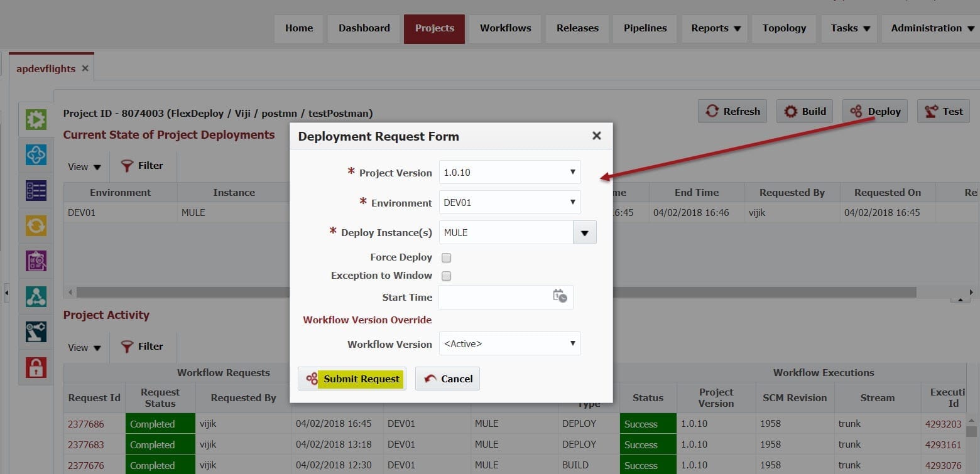Viewport: 980px width, 474px height.
Task: Open the Environment dropdown showing DEV01
Action: point(509,202)
